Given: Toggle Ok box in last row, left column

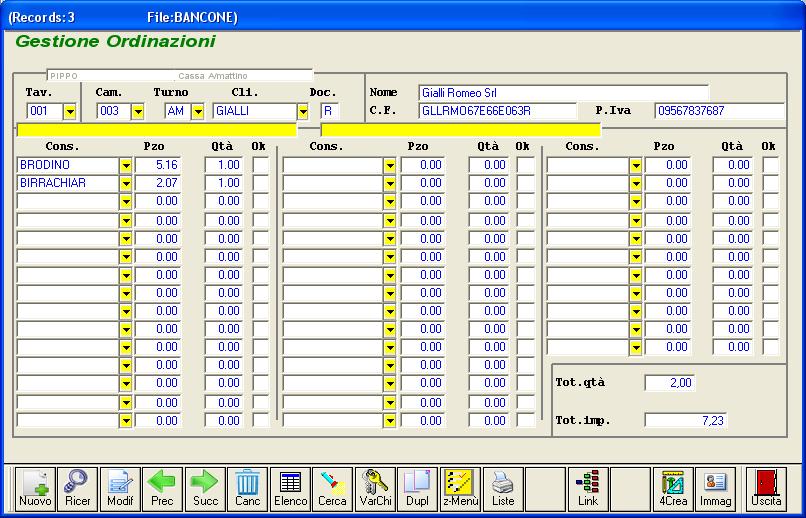Looking at the screenshot, I should pos(261,420).
